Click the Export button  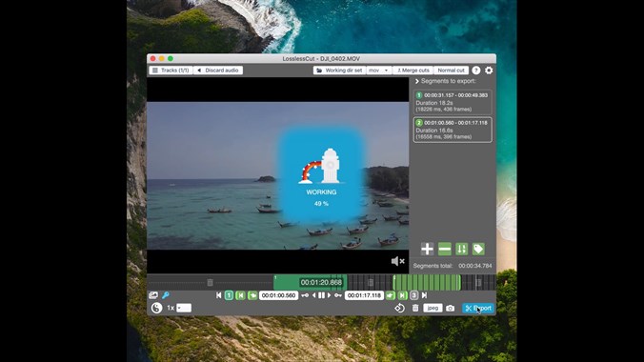(x=478, y=308)
